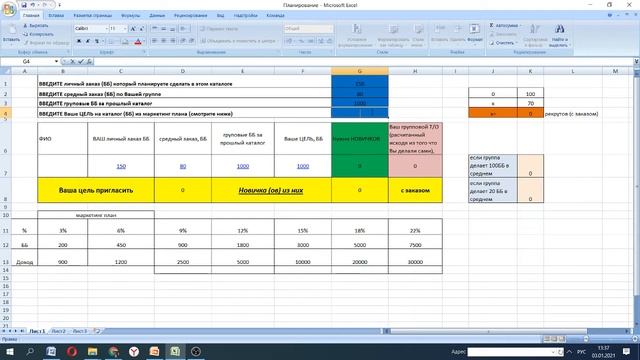Select column G header
Image resolution: width=640 pixels, height=360 pixels.
tap(360, 71)
